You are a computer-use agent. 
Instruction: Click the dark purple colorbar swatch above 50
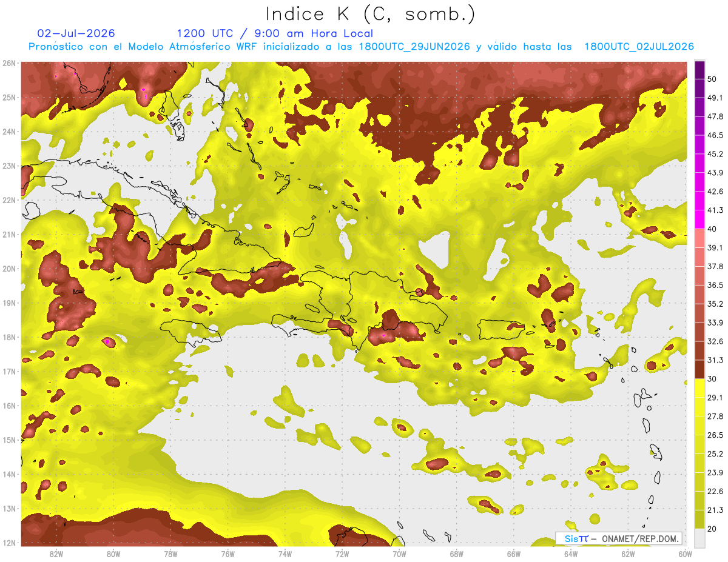point(700,69)
